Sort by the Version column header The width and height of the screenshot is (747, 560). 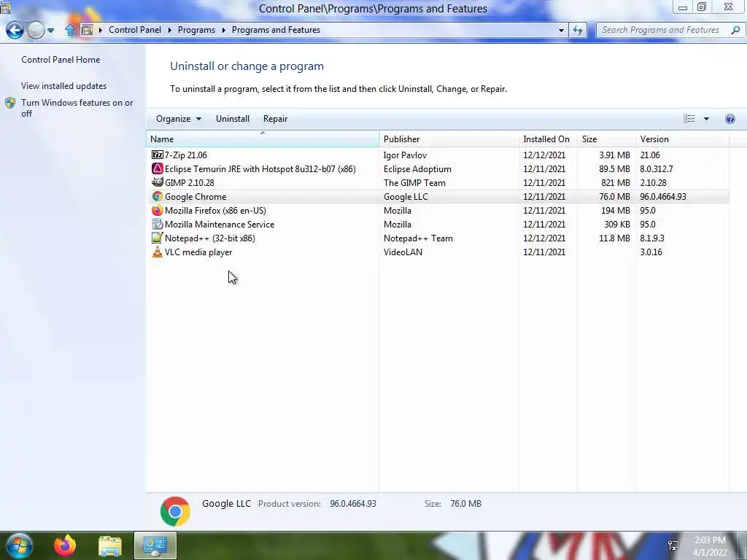(682, 139)
